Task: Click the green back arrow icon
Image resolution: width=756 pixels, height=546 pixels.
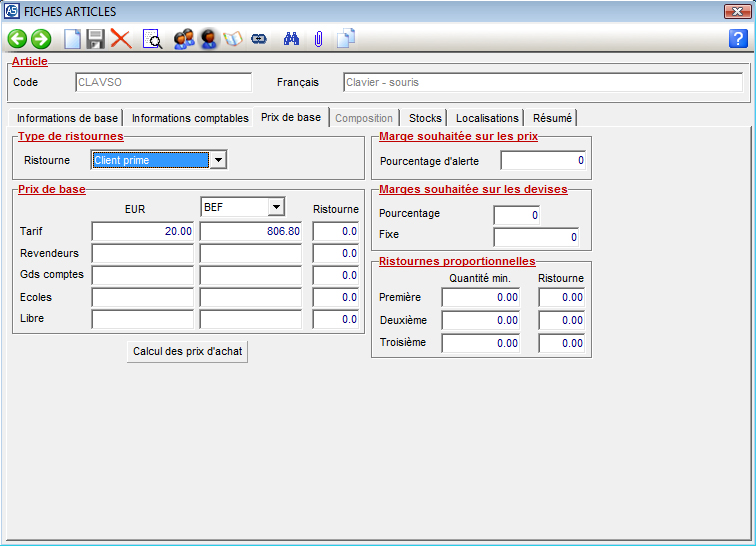Action: click(x=17, y=39)
